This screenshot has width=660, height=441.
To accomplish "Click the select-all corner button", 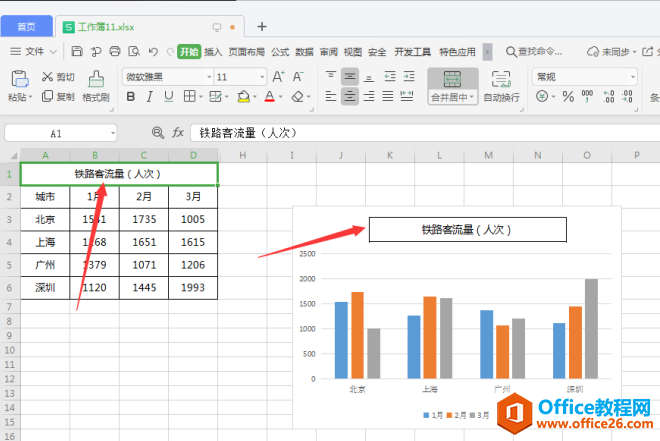I will [x=13, y=155].
